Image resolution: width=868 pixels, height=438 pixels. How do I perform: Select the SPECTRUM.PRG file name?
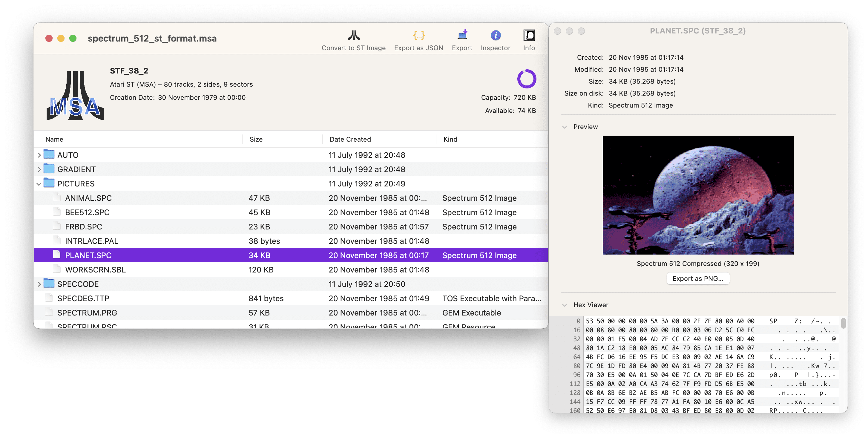pyautogui.click(x=87, y=313)
